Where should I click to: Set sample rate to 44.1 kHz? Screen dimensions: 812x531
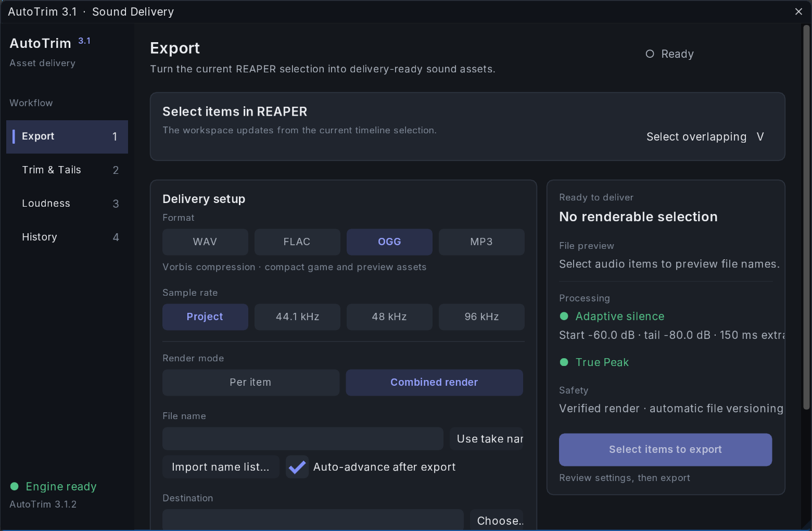point(297,317)
